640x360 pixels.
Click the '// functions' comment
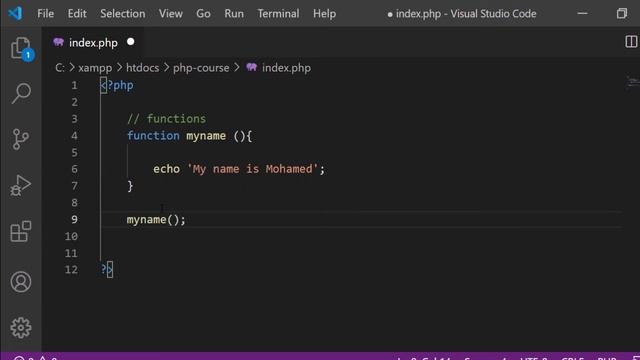[167, 119]
